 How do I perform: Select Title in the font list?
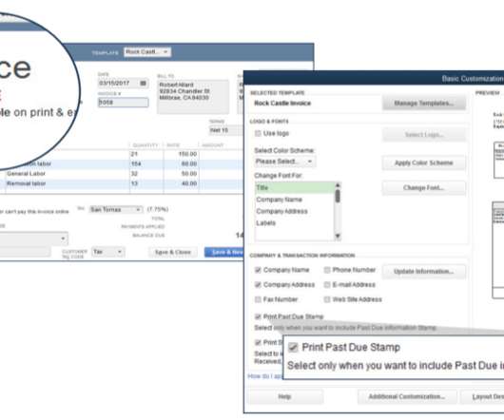[x=295, y=187]
